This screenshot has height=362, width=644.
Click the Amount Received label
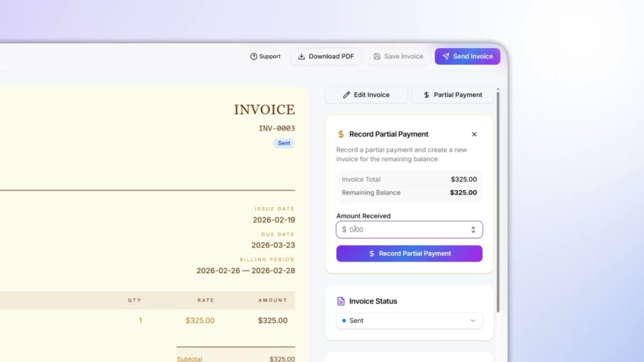(x=363, y=216)
